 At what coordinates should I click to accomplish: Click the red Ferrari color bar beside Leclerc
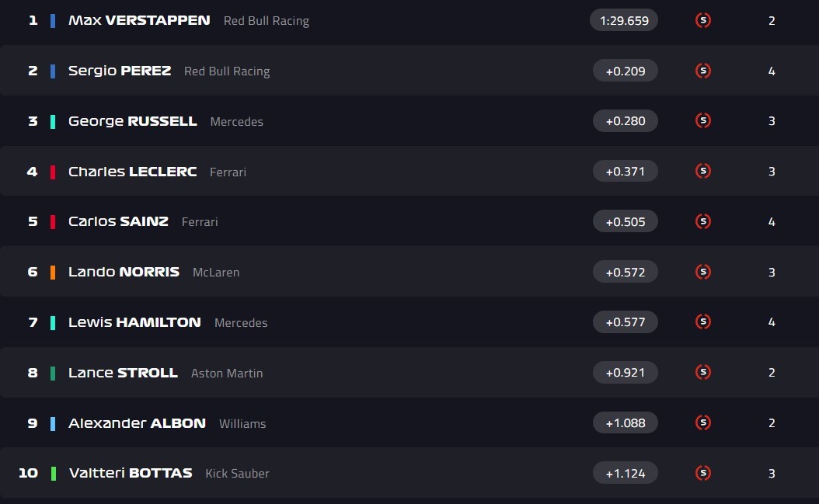[53, 172]
